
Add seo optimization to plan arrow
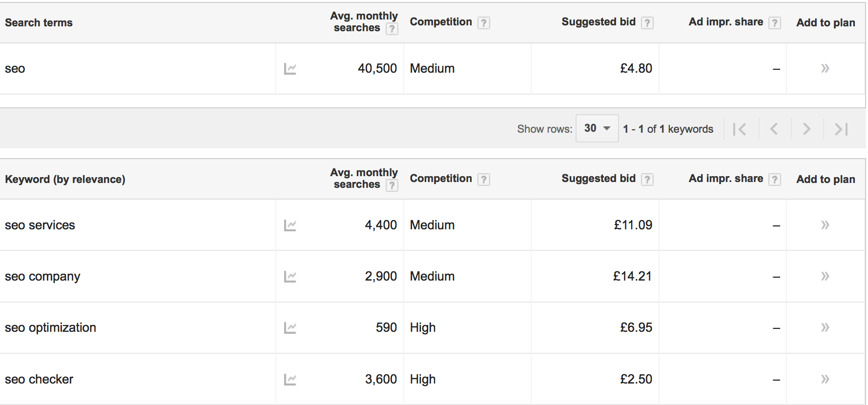click(825, 327)
